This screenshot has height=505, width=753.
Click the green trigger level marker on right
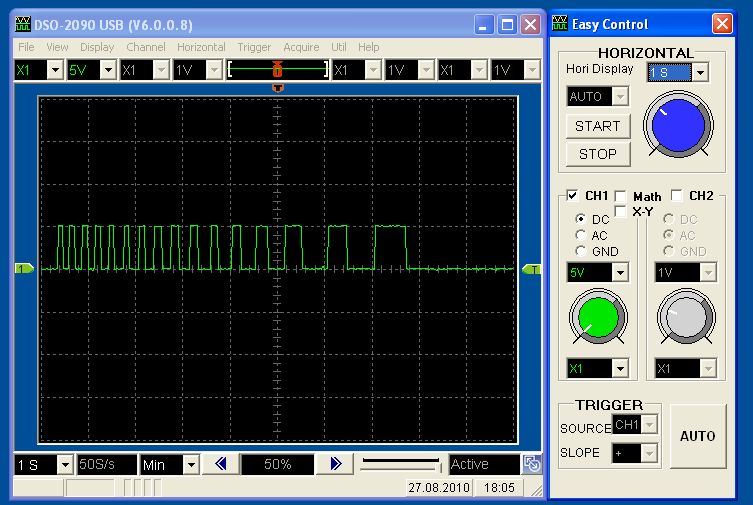[531, 268]
